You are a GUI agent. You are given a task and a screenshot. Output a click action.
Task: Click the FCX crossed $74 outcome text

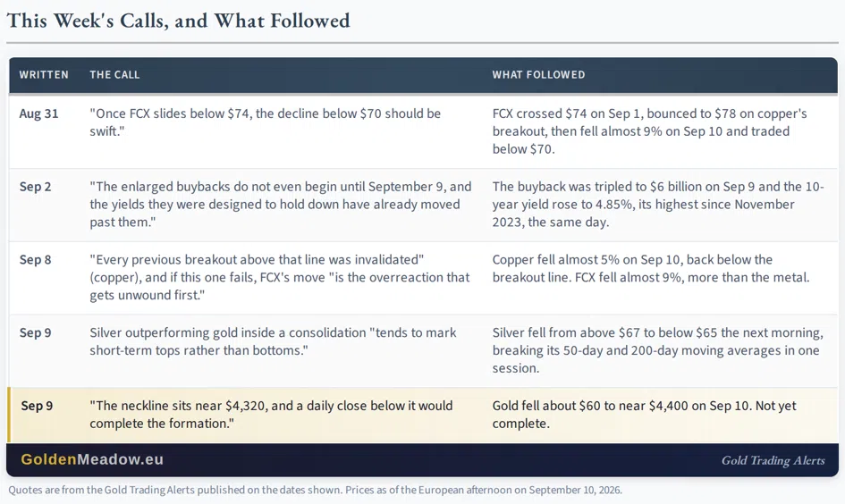click(649, 130)
